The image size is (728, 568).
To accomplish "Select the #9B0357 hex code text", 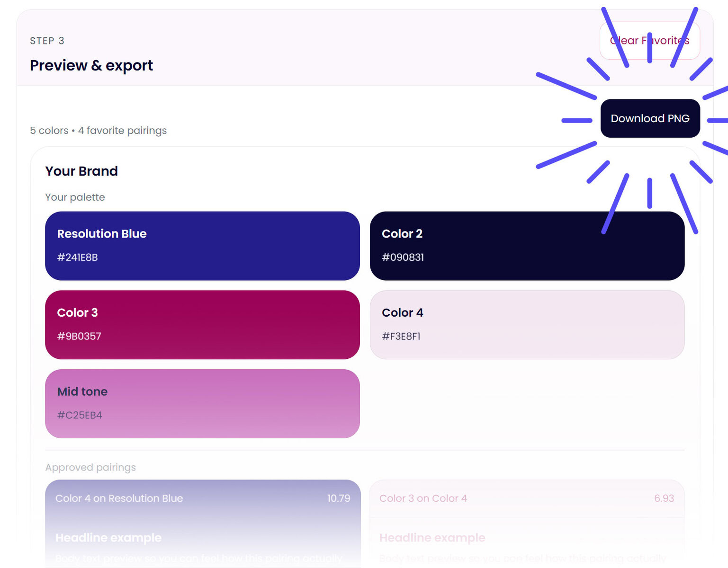I will [79, 337].
